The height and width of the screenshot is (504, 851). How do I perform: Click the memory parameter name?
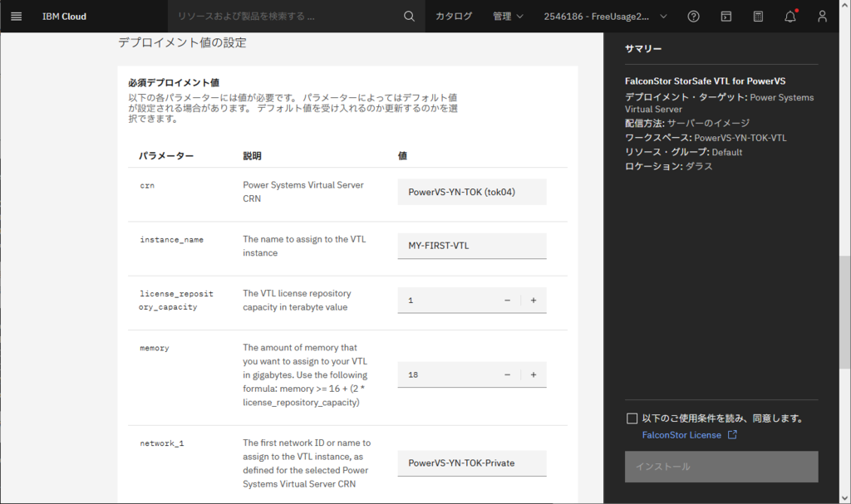154,348
